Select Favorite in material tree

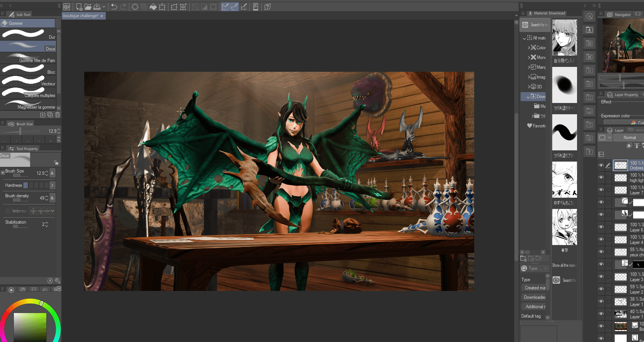coord(536,126)
